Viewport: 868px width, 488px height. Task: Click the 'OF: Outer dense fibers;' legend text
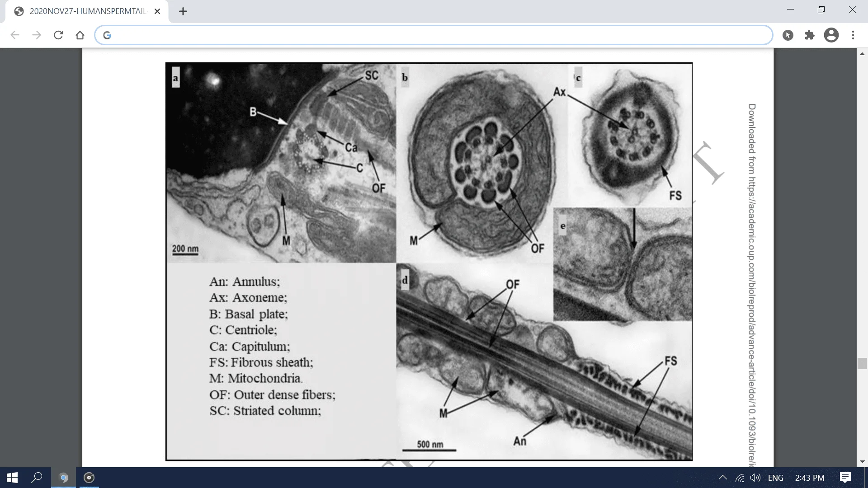coord(272,394)
